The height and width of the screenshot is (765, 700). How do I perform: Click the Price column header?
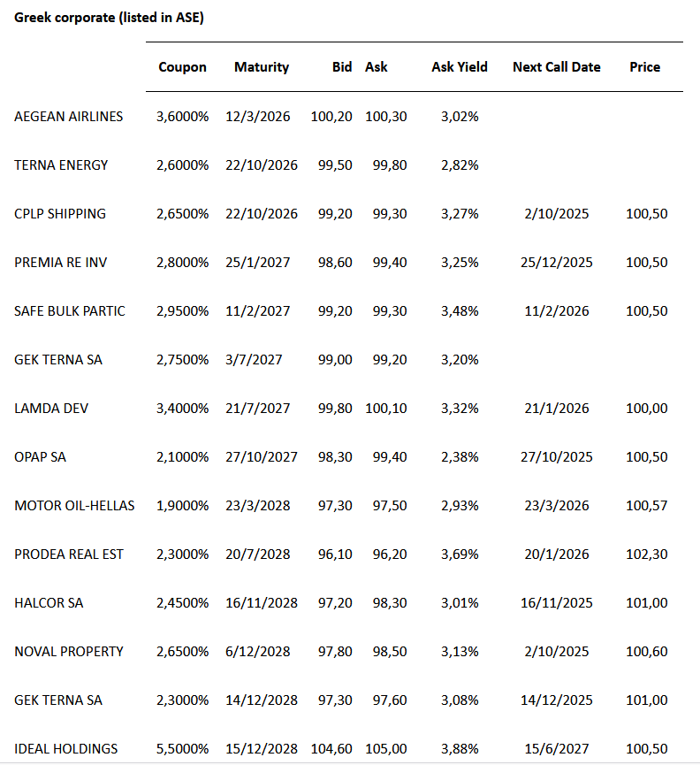[x=645, y=67]
